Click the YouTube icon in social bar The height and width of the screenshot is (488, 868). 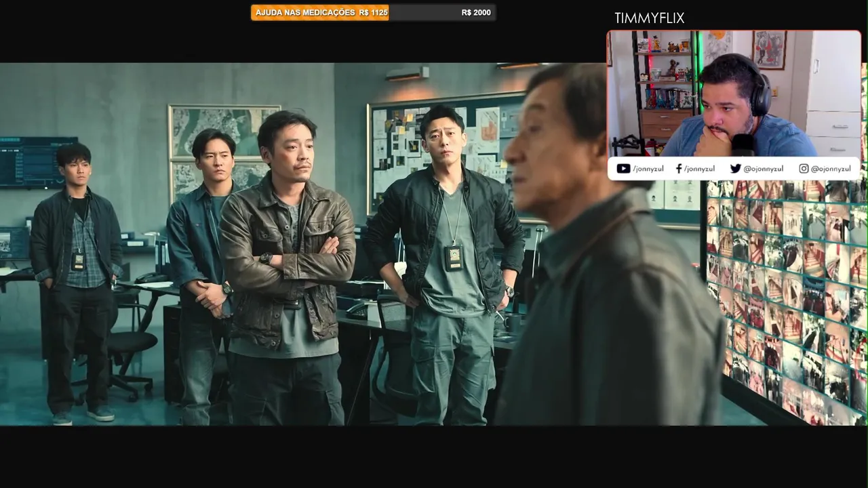(623, 169)
